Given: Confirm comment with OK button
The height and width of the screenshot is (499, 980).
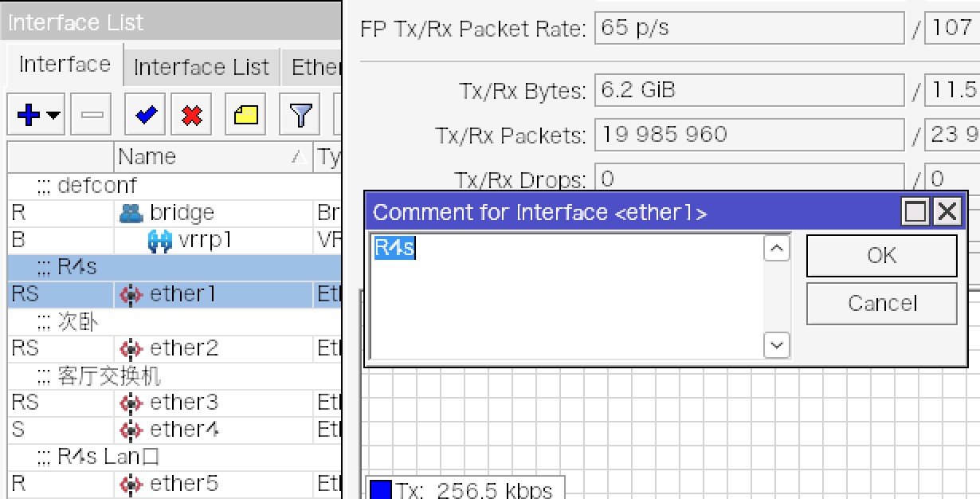Looking at the screenshot, I should pyautogui.click(x=881, y=255).
